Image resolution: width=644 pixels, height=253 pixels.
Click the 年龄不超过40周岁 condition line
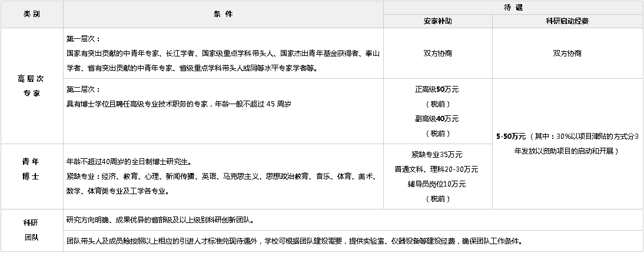click(128, 161)
